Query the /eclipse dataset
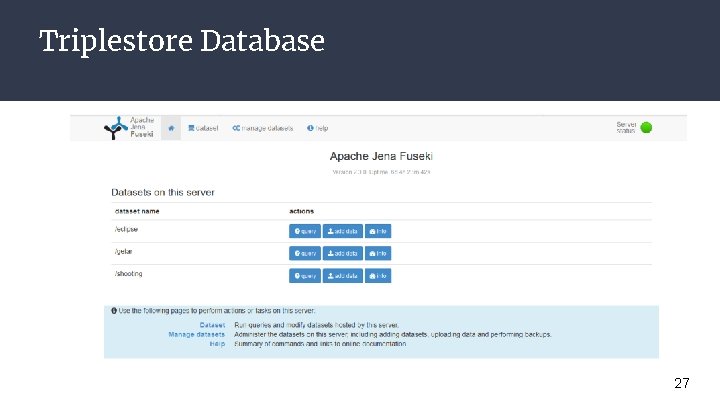This screenshot has width=720, height=405. 305,231
